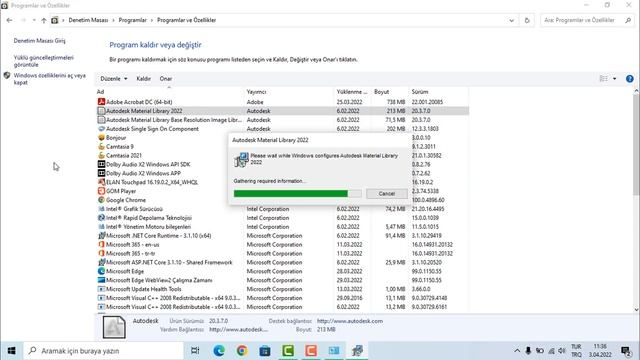Screen dimensions: 640x360
Task: Sort by the Yayımcı column header
Action: (x=289, y=92)
